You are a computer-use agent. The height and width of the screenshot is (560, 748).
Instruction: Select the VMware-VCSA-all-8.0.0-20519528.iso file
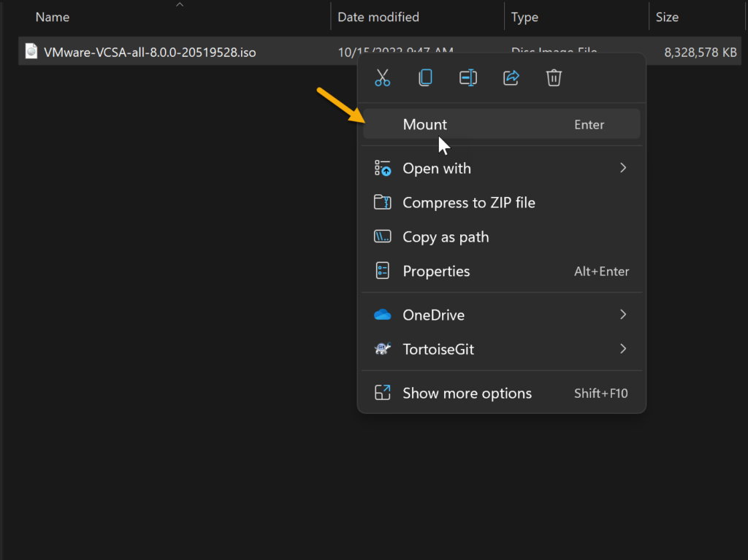click(x=150, y=52)
